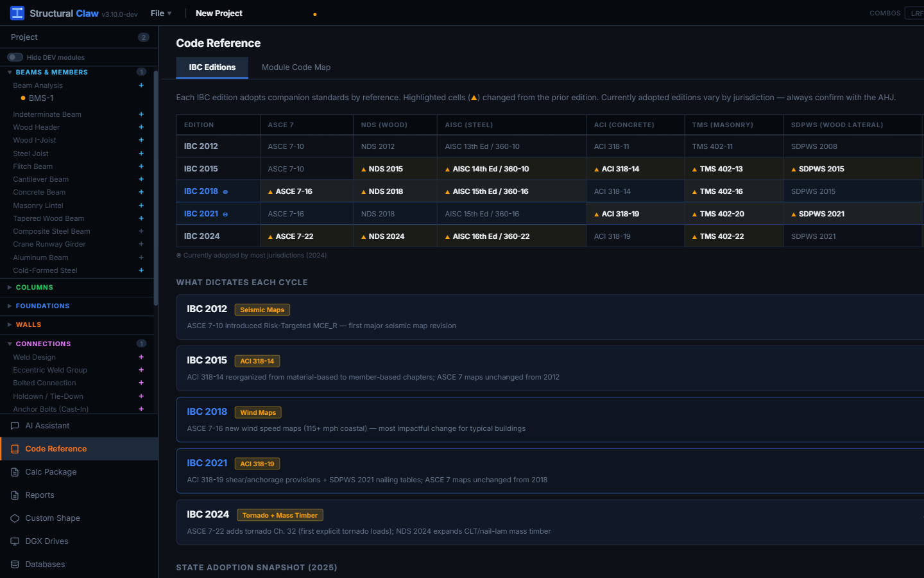Click the ACI 318-14 tag on IBC 2015 card
Viewport: 924px width, 578px height.
257,361
